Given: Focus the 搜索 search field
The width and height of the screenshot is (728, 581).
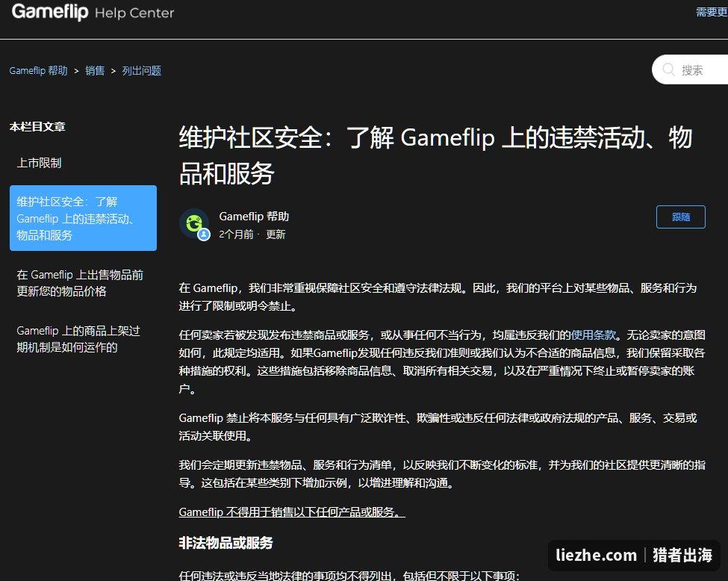Looking at the screenshot, I should (x=691, y=69).
